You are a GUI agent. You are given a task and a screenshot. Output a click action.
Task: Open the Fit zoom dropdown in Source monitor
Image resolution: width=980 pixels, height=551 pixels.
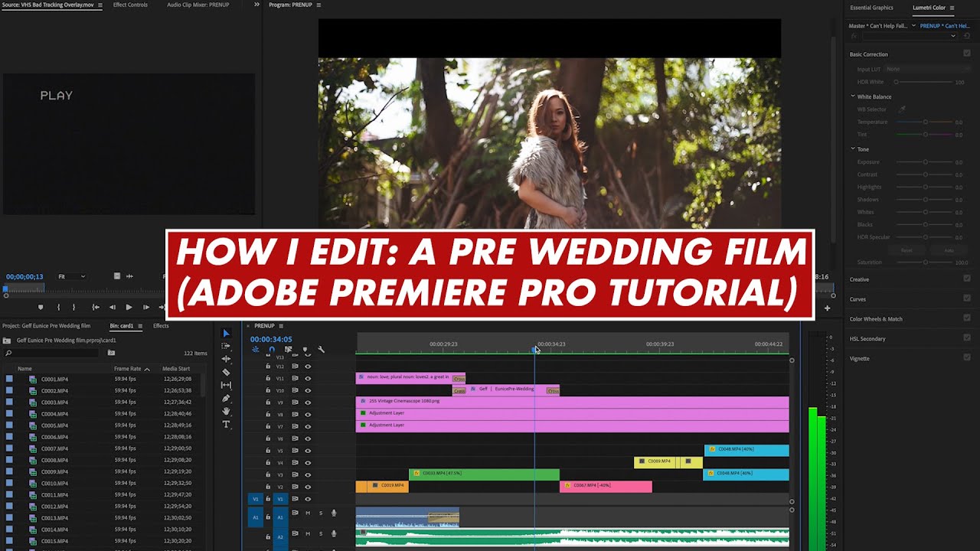[x=72, y=276]
